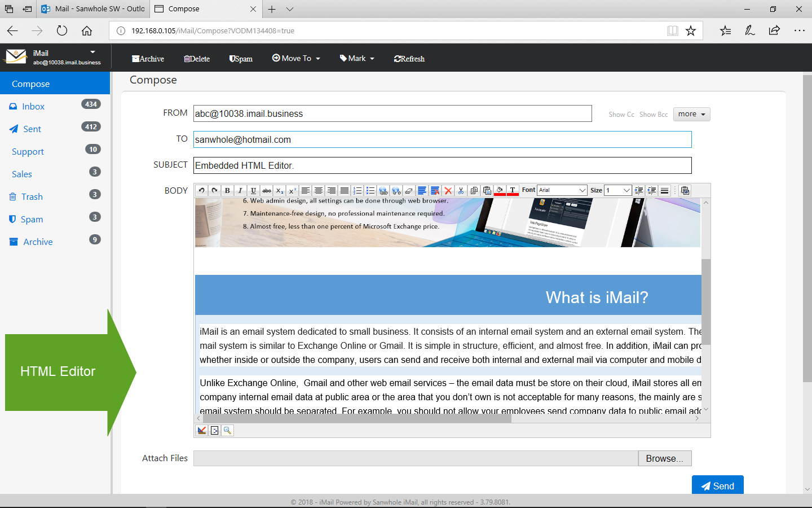This screenshot has height=508, width=812.
Task: Undo the last edit in body editor
Action: click(201, 190)
